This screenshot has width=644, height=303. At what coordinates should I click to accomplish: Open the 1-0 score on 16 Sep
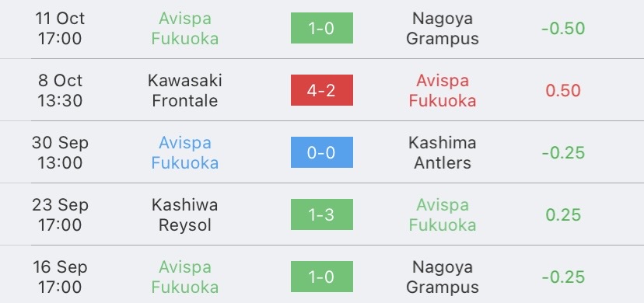(x=321, y=277)
